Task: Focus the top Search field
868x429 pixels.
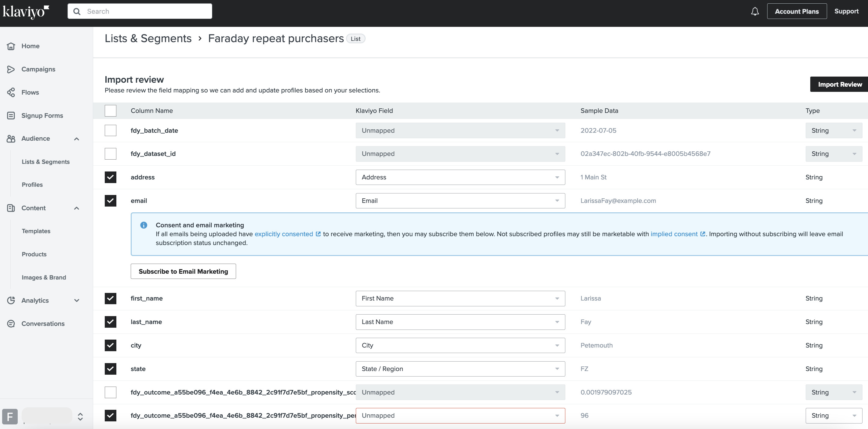Action: pos(140,12)
